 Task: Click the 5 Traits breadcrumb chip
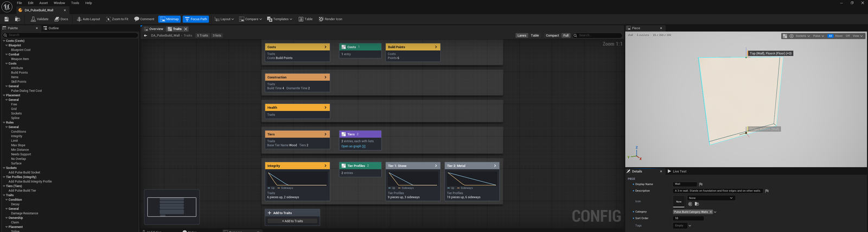202,35
